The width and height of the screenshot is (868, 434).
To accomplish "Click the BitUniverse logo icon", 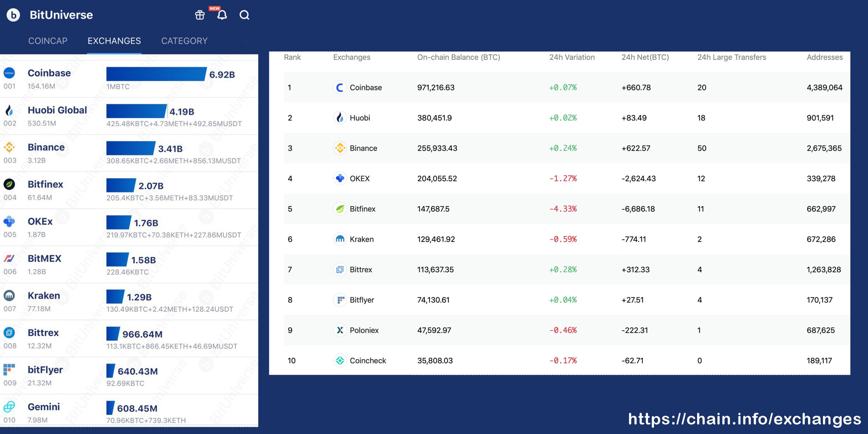I will pyautogui.click(x=13, y=15).
